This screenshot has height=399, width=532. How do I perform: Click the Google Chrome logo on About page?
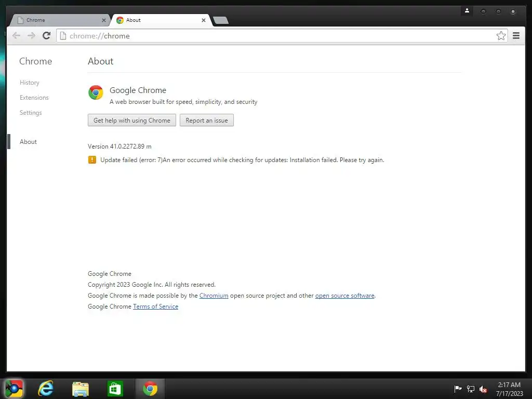click(96, 92)
